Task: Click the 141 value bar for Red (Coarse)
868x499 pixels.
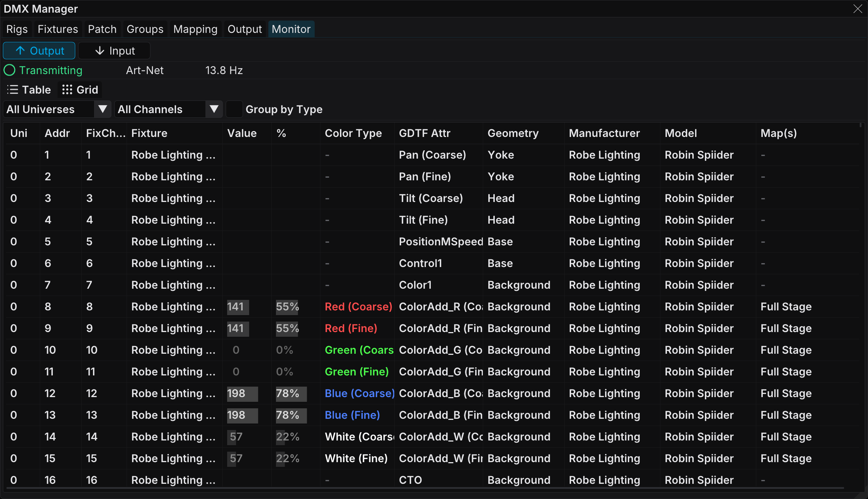Action: tap(238, 307)
